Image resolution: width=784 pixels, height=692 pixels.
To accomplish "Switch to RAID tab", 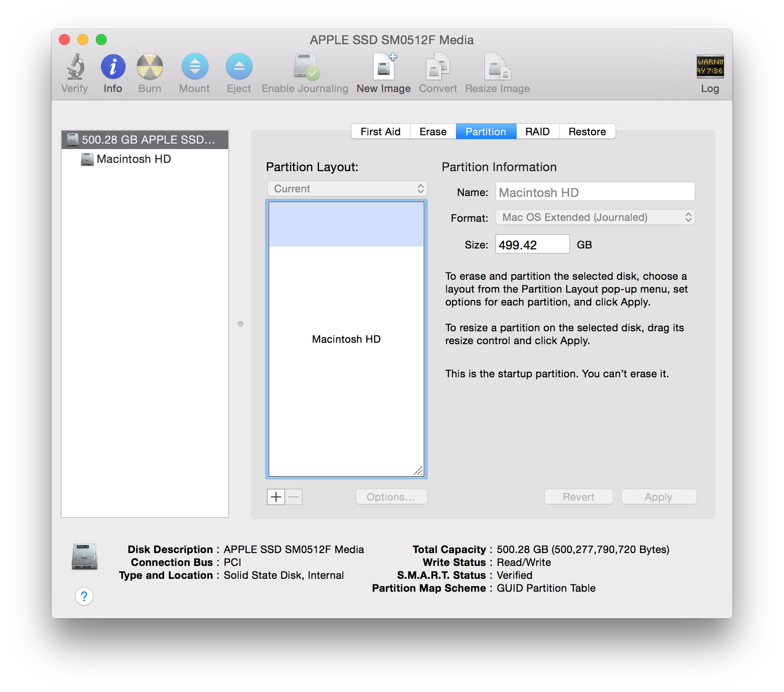I will (x=537, y=132).
